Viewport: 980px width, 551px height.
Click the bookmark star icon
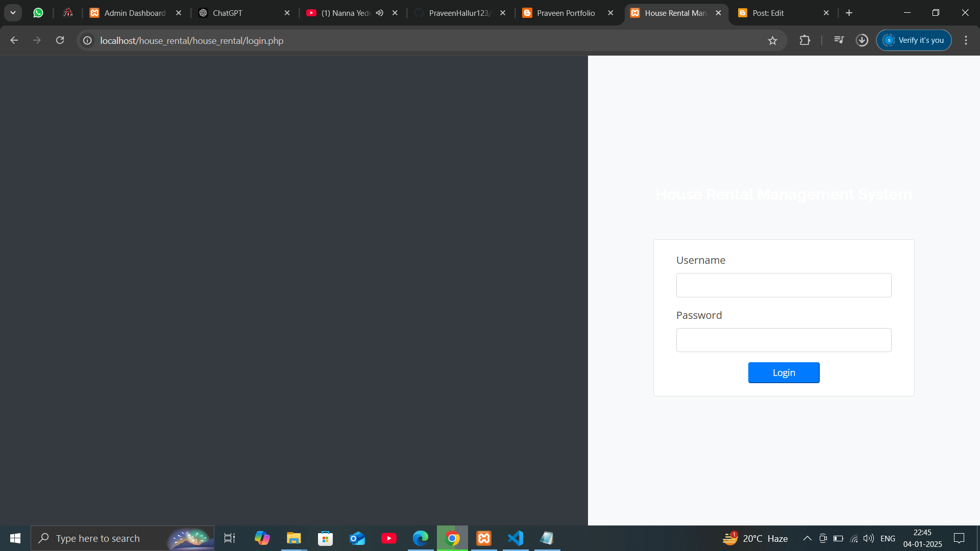pyautogui.click(x=772, y=40)
